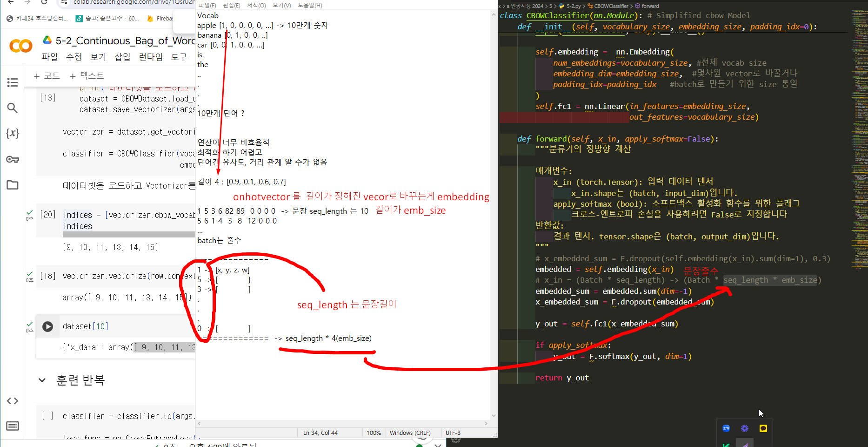This screenshot has width=868, height=447.
Task: Open the KakaoTalk icon in system tray
Action: tap(763, 428)
